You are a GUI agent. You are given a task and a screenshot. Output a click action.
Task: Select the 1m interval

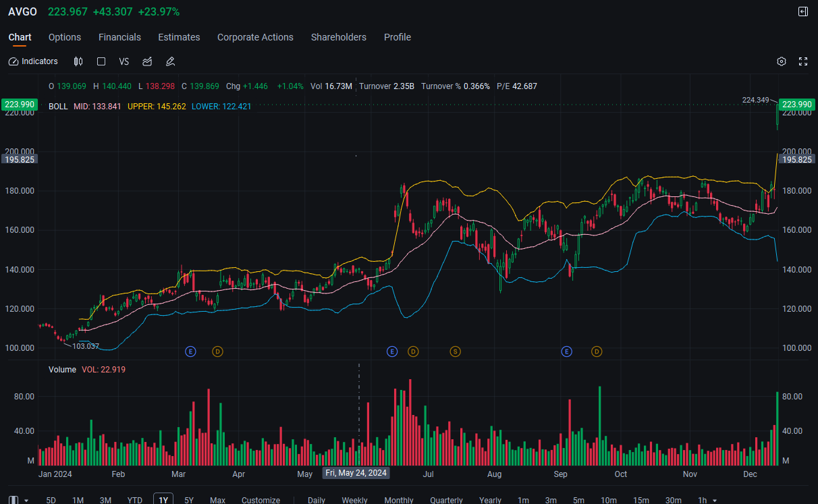pos(523,500)
